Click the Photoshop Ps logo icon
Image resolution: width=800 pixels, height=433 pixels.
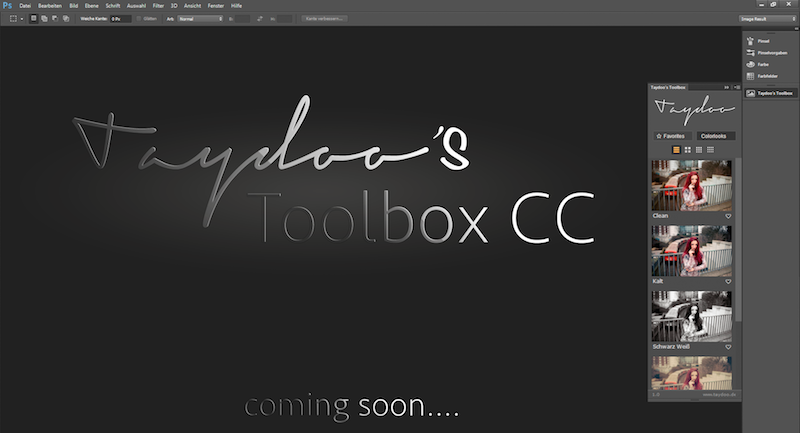(x=7, y=5)
